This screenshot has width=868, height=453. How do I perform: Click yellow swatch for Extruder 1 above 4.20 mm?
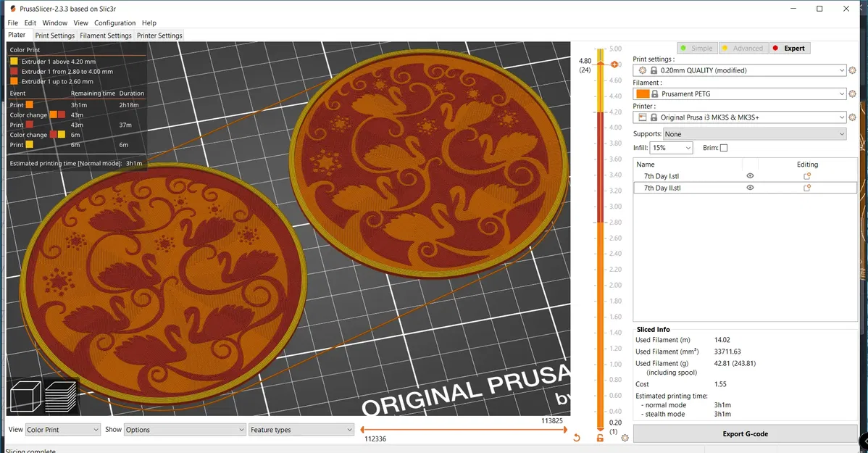click(x=14, y=62)
